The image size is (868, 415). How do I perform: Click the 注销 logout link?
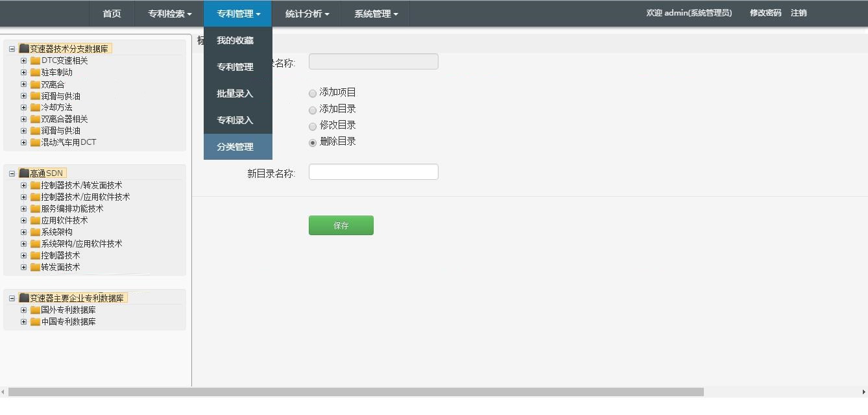click(x=798, y=12)
